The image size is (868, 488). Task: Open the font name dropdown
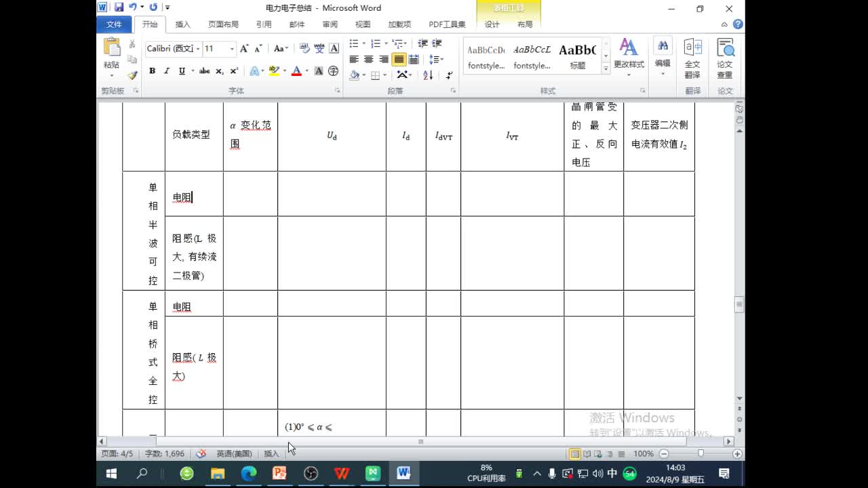pos(198,49)
